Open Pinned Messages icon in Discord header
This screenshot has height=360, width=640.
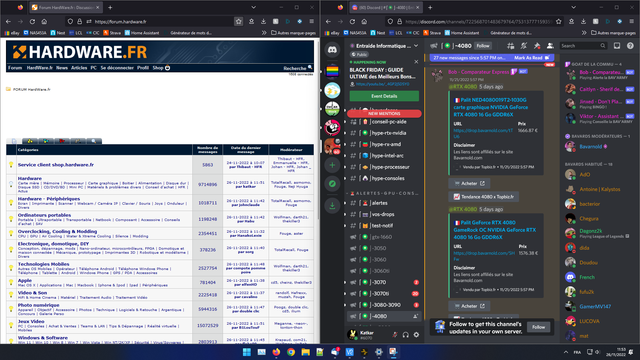(x=537, y=46)
